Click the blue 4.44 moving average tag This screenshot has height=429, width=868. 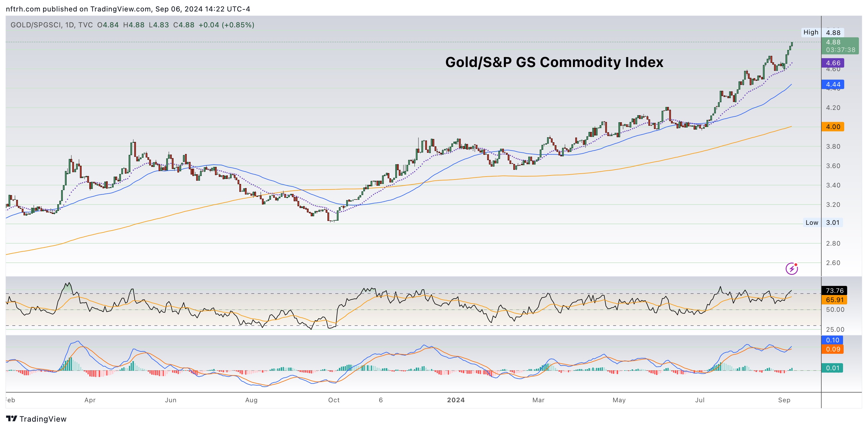833,84
